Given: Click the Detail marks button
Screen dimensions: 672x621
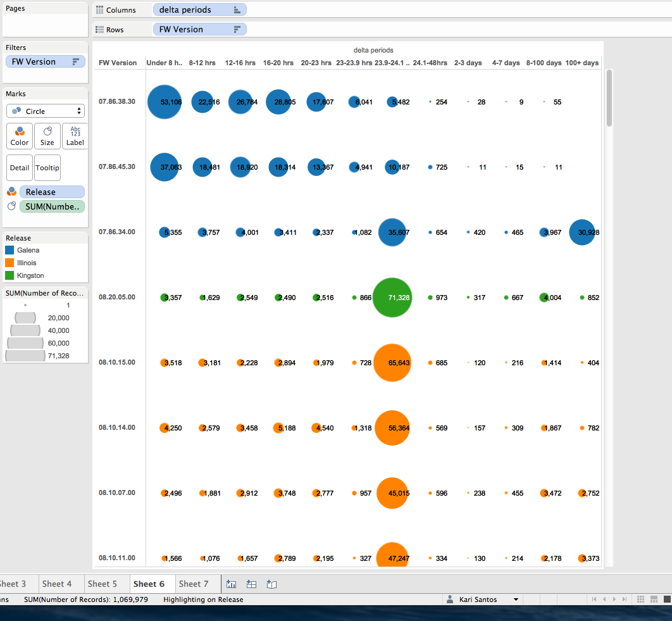Looking at the screenshot, I should pyautogui.click(x=20, y=168).
